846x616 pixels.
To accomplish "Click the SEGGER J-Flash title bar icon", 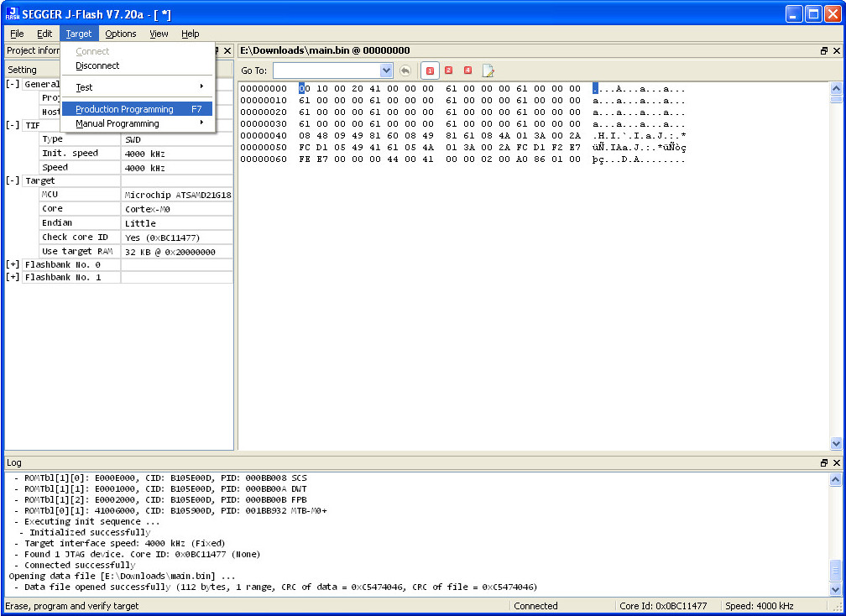I will (x=13, y=13).
